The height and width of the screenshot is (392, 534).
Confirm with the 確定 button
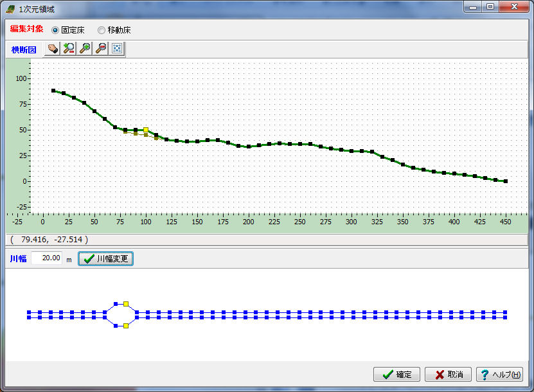tap(396, 374)
